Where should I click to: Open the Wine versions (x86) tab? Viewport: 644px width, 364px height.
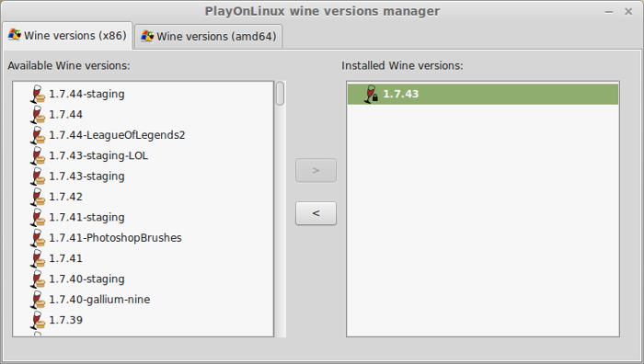pyautogui.click(x=67, y=36)
